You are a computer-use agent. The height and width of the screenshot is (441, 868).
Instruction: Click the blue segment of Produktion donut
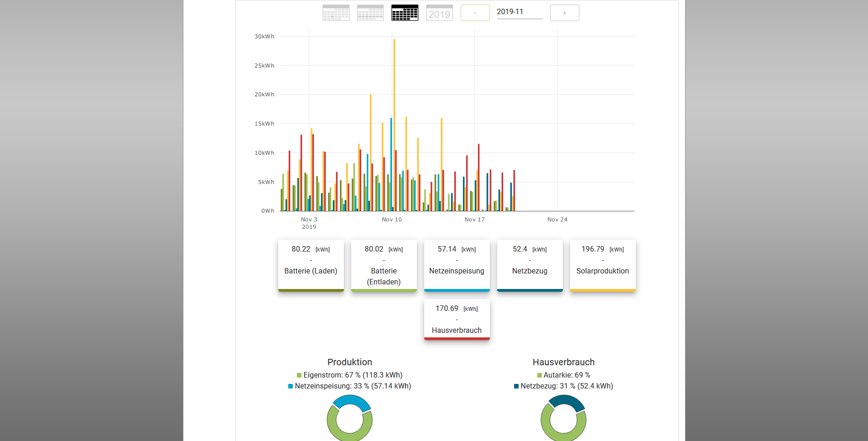pos(352,402)
